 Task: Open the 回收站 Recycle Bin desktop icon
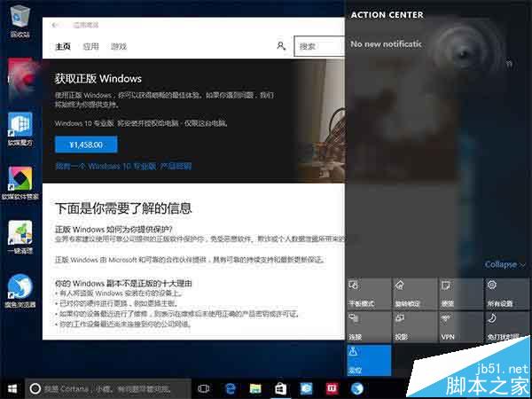20,21
